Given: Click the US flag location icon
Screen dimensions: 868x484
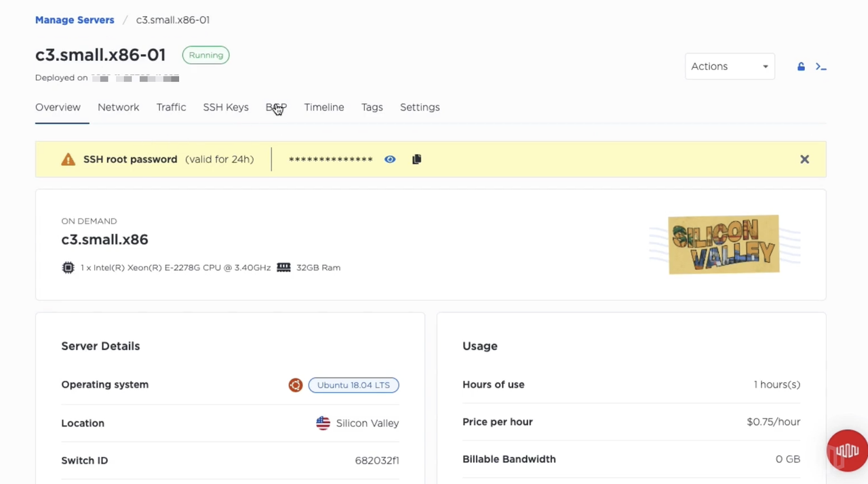Looking at the screenshot, I should (x=323, y=423).
